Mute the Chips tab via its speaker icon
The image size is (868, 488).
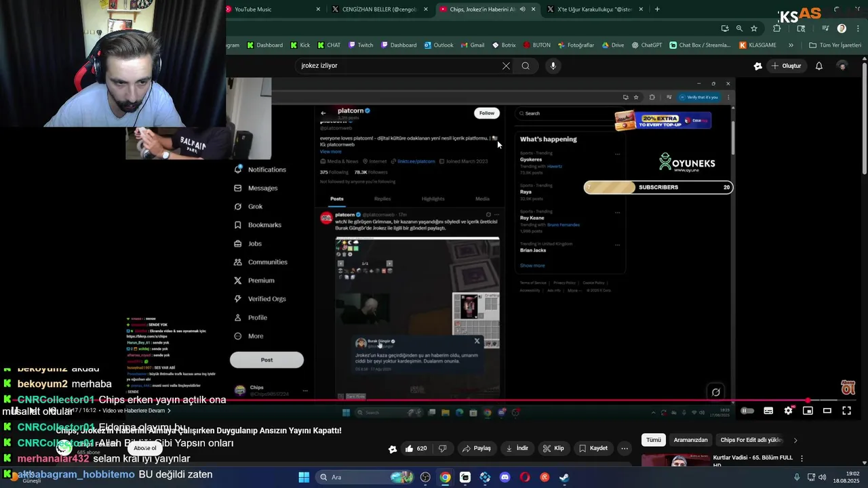point(522,9)
